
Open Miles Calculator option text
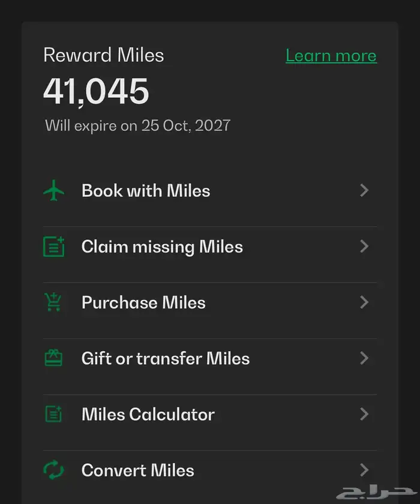point(148,414)
